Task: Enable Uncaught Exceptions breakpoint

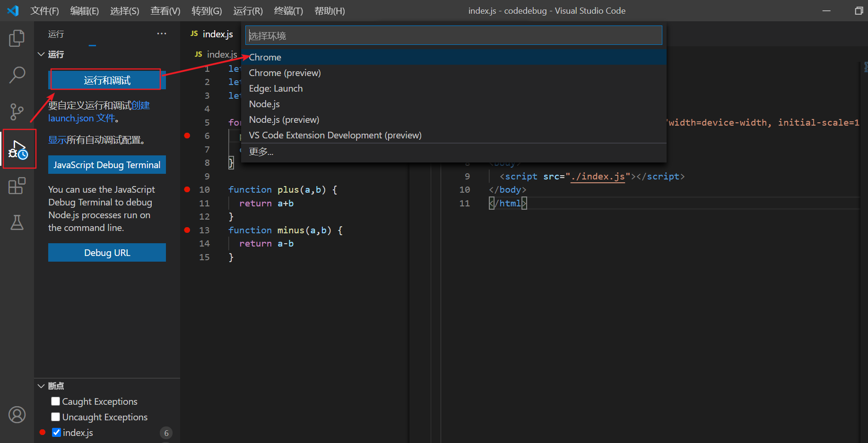Action: point(56,417)
